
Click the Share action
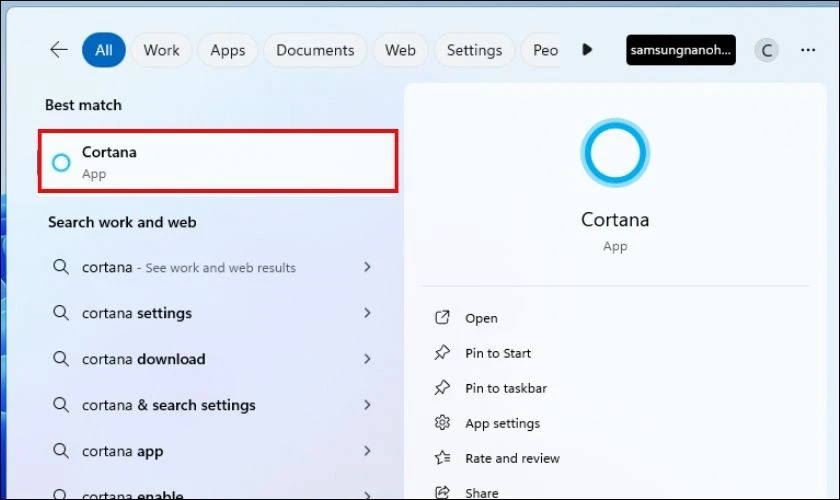(482, 492)
